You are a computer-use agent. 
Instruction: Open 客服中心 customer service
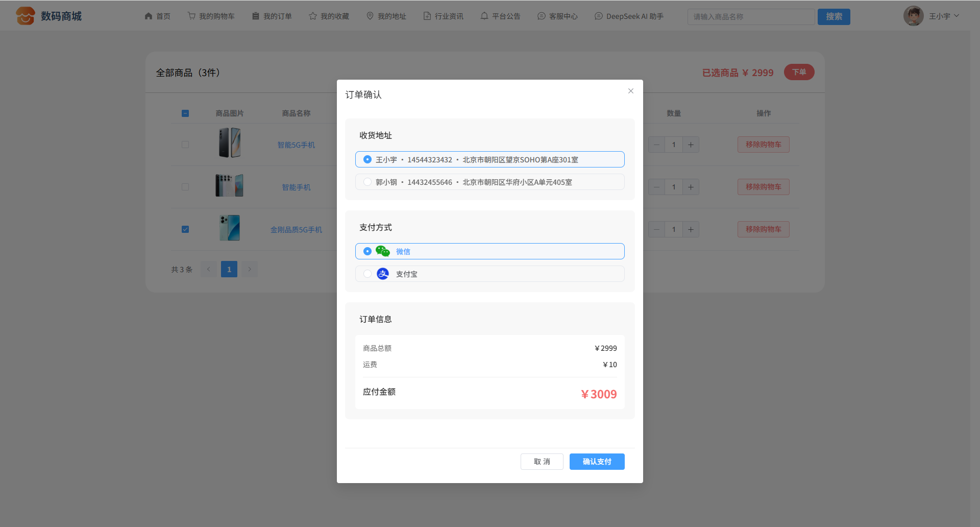pos(557,16)
